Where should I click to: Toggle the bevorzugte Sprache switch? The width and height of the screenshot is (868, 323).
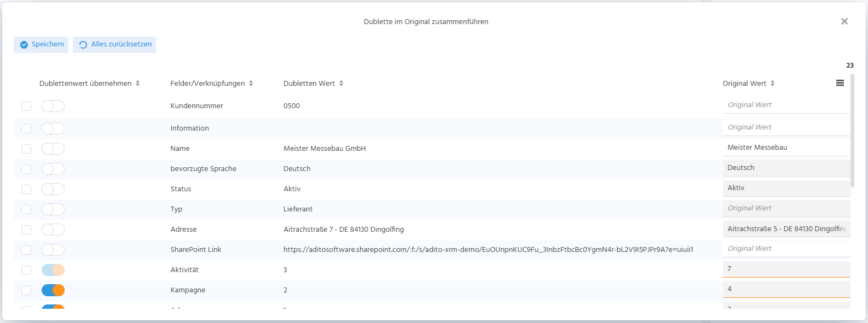pos(53,169)
